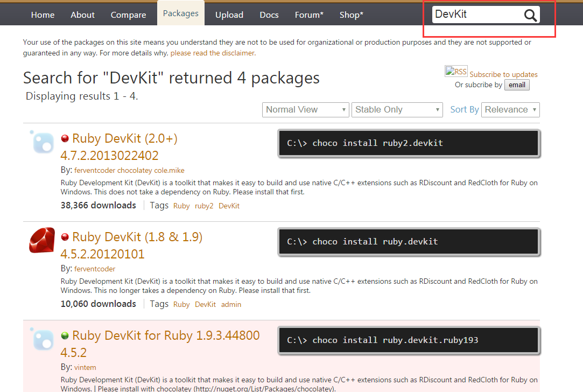Open the Relevance sort dropdown
The width and height of the screenshot is (583, 392).
[x=510, y=110]
